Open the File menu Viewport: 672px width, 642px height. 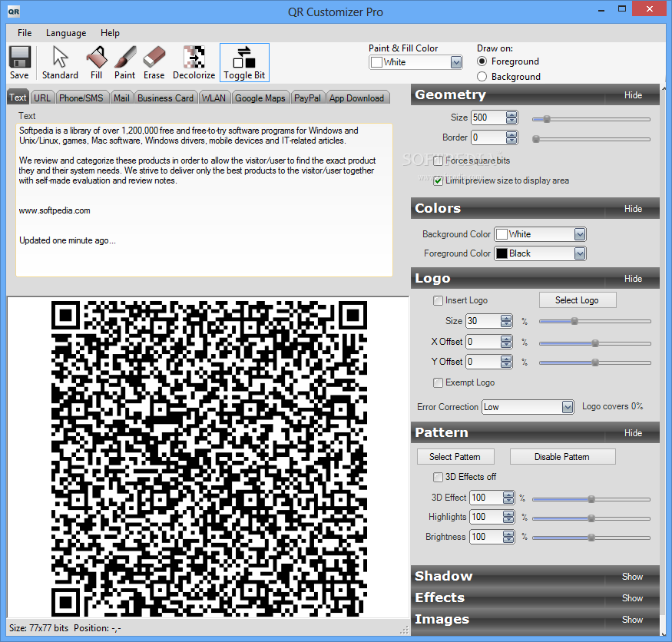(25, 33)
